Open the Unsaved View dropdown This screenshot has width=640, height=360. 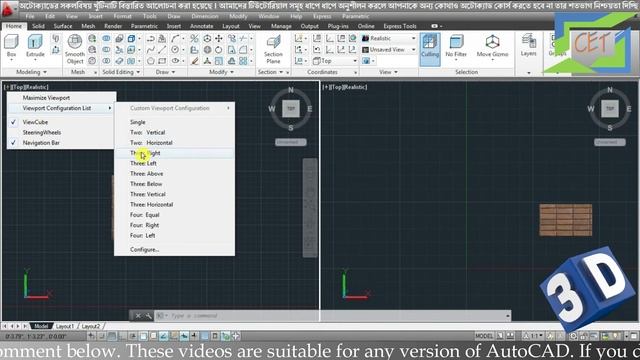coord(389,49)
